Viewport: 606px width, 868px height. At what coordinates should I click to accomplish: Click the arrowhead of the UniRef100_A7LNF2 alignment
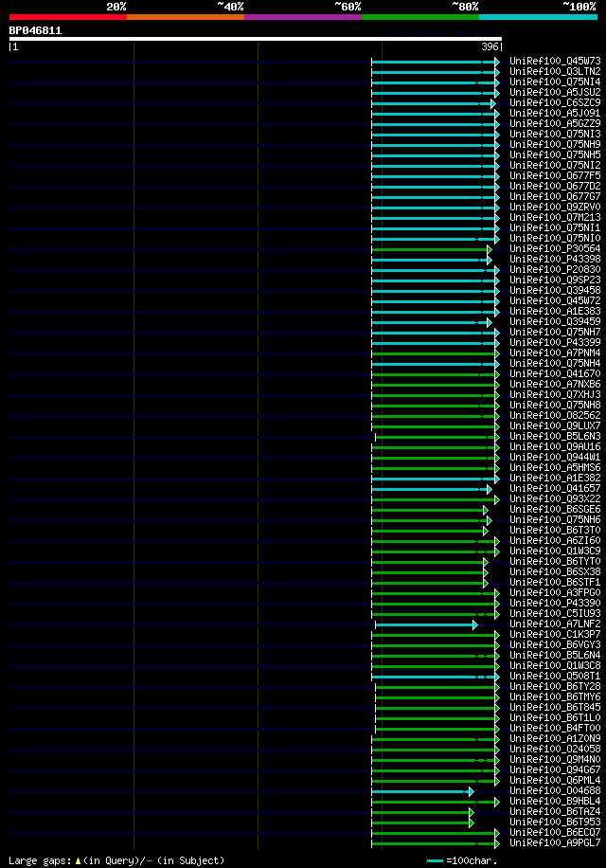475,625
